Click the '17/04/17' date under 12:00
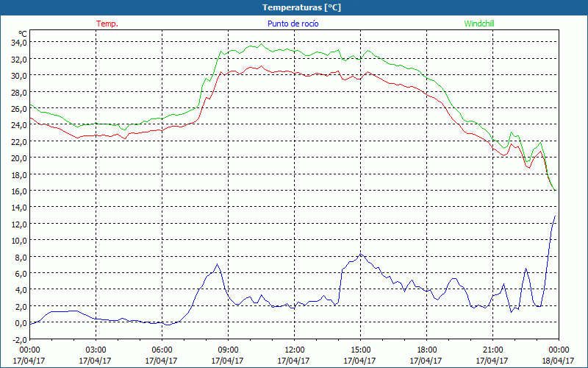 coord(293,361)
